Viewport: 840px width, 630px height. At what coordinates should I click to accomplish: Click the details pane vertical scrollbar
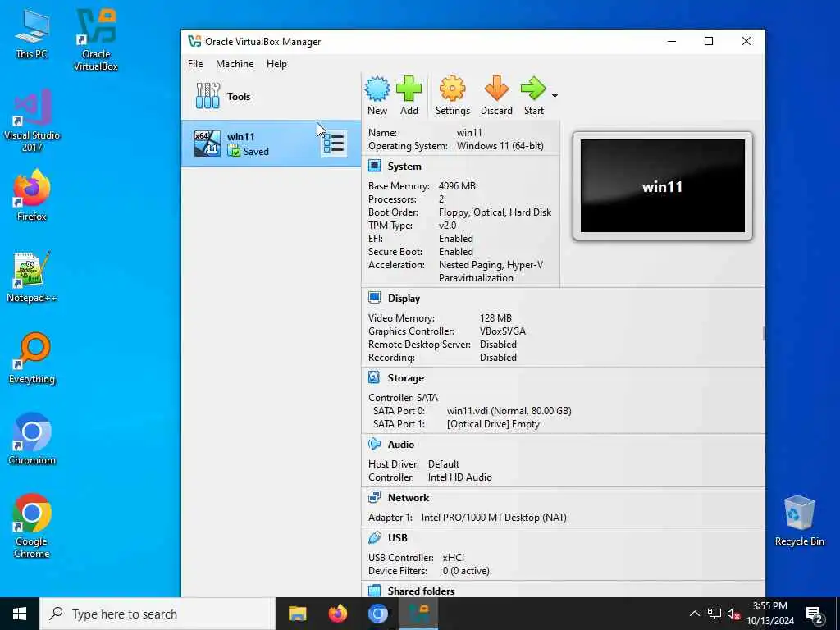tap(764, 333)
